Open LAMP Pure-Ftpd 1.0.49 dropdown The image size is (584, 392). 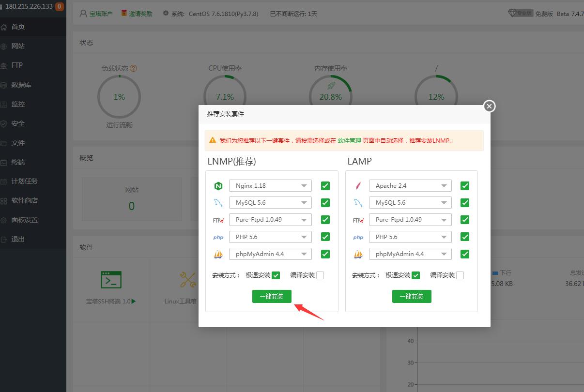click(410, 220)
